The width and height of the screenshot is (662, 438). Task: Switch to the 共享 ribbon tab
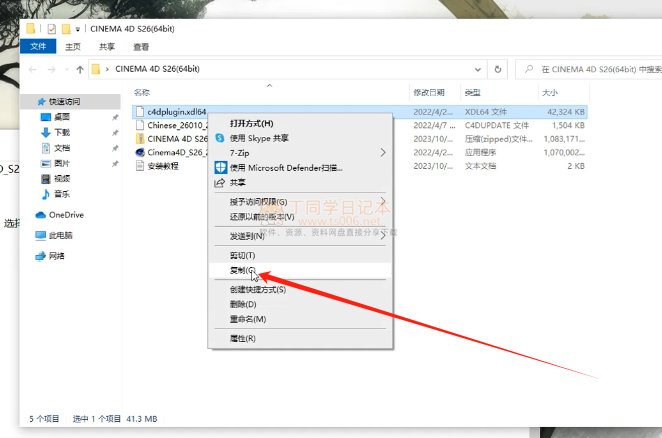point(107,46)
